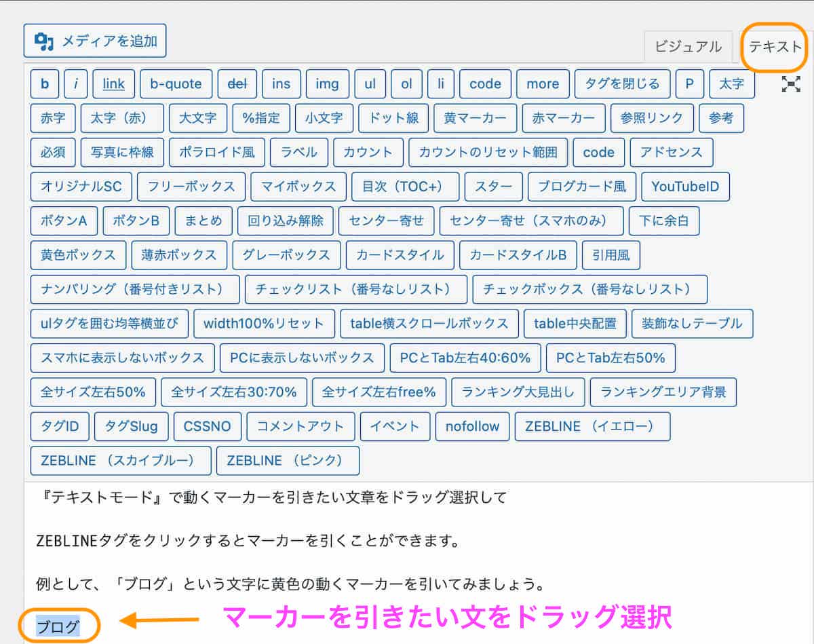The image size is (814, 644).
Task: Click the 全サイズ左右30:70% button
Action: [234, 392]
